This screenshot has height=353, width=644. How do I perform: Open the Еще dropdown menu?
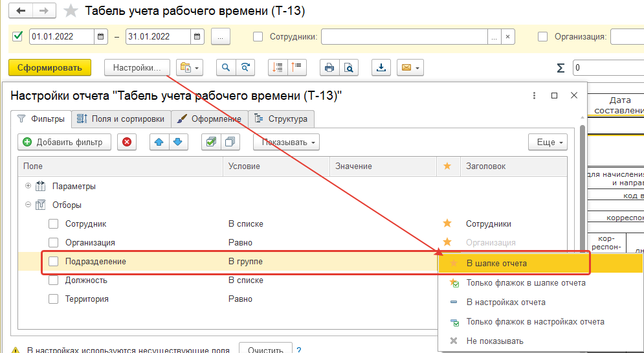(x=548, y=142)
